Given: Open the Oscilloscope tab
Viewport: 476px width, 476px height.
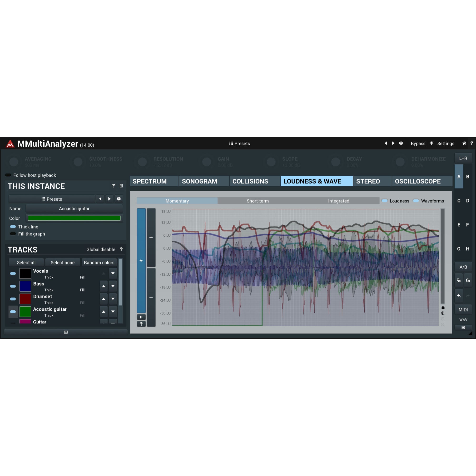Looking at the screenshot, I should (x=422, y=181).
